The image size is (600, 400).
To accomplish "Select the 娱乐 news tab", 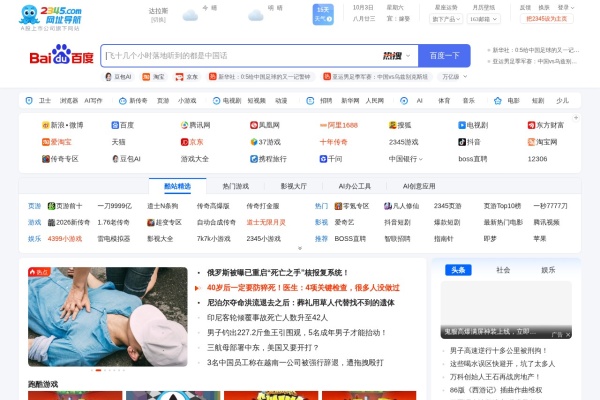I will pos(548,270).
